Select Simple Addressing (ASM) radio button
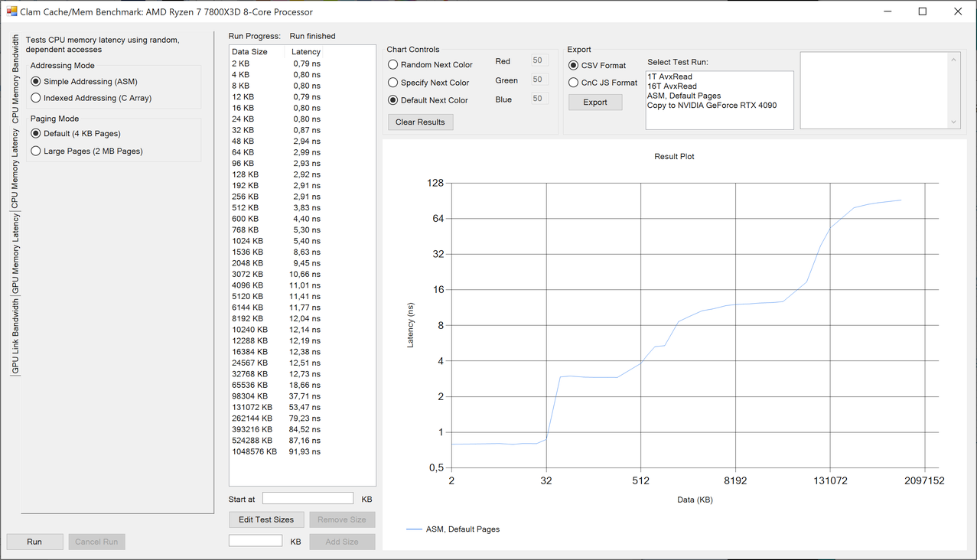The image size is (977, 560). (36, 82)
